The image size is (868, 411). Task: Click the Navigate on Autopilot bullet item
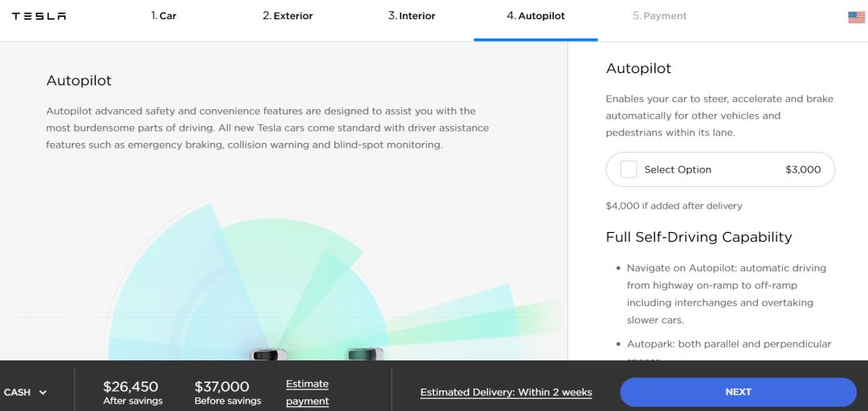[727, 294]
